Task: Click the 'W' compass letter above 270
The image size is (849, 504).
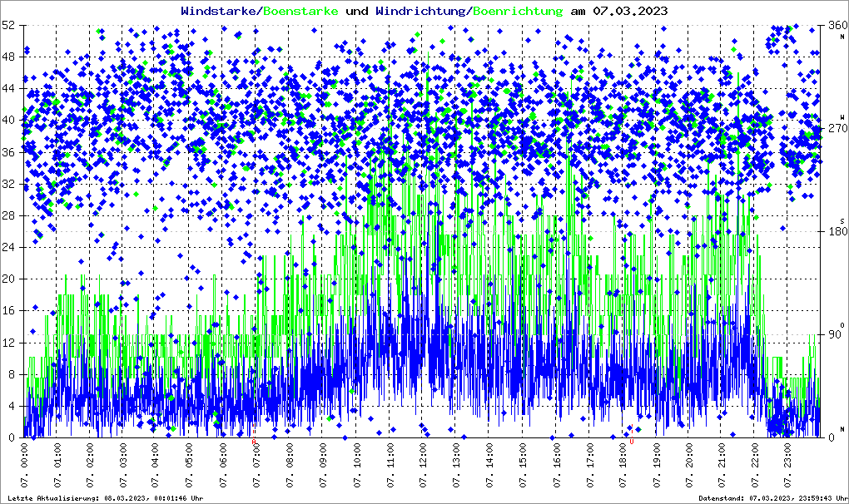Action: pyautogui.click(x=842, y=117)
